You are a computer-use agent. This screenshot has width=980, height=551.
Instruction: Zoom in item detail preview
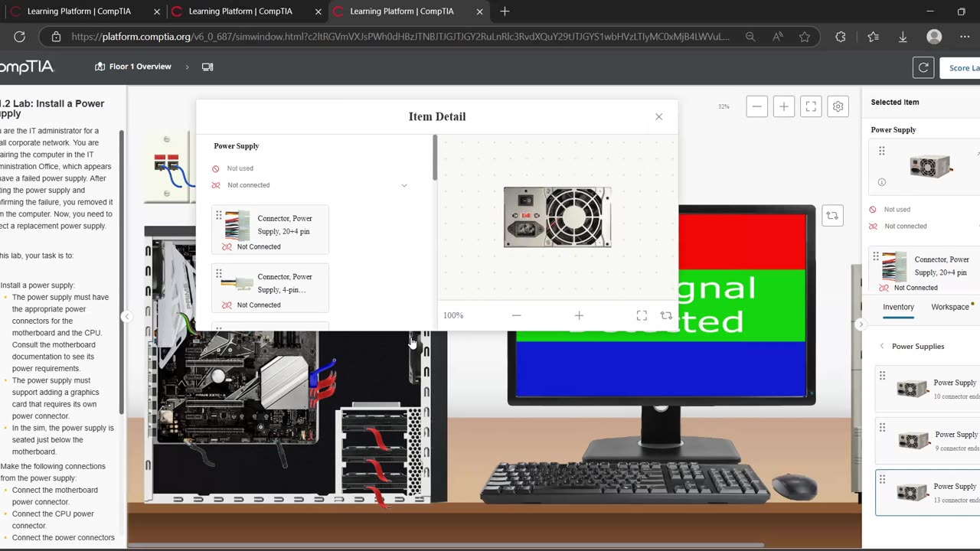[579, 315]
